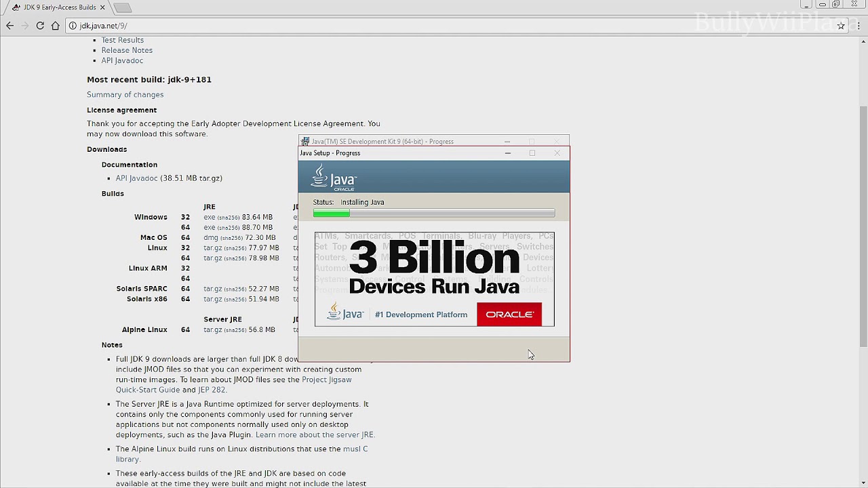868x488 pixels.
Task: Open sha256 link for Mac OS dmg
Action: click(x=231, y=239)
